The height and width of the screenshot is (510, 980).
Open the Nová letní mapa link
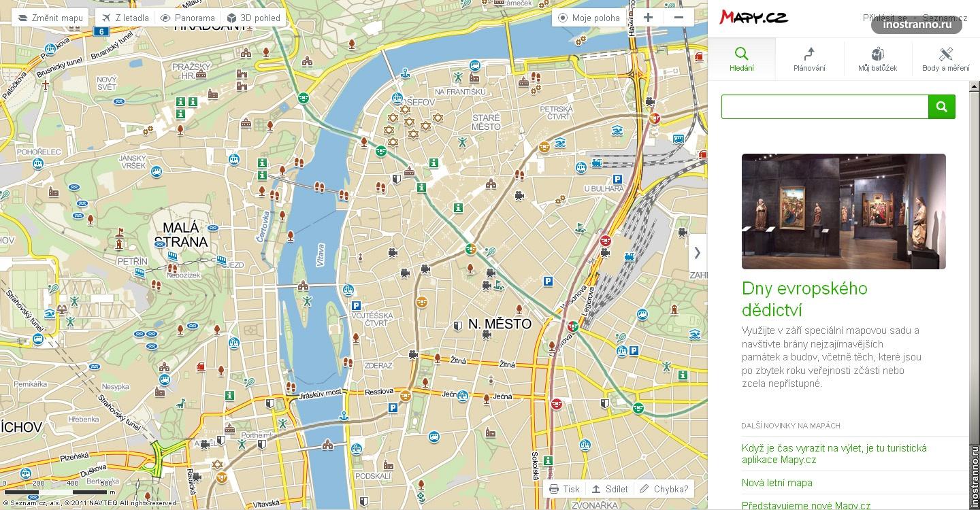pos(777,483)
